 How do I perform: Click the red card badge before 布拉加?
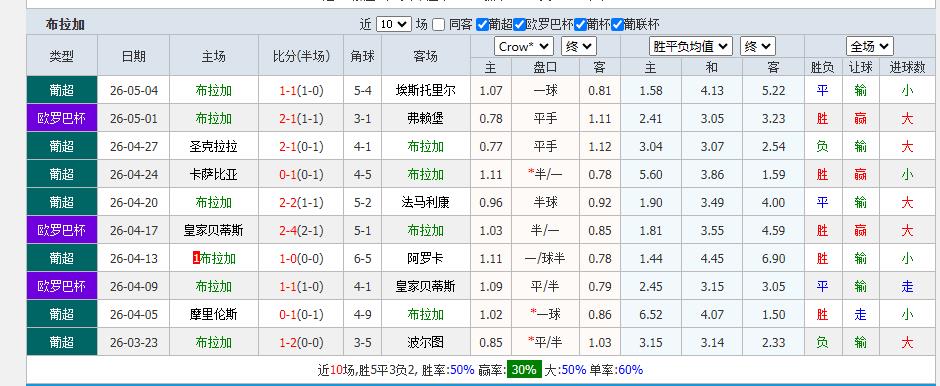(195, 258)
